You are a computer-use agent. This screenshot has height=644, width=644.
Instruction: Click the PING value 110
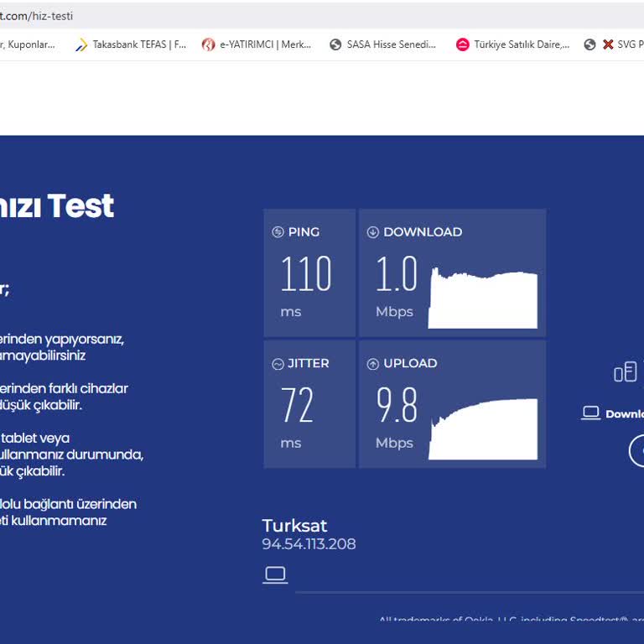306,273
